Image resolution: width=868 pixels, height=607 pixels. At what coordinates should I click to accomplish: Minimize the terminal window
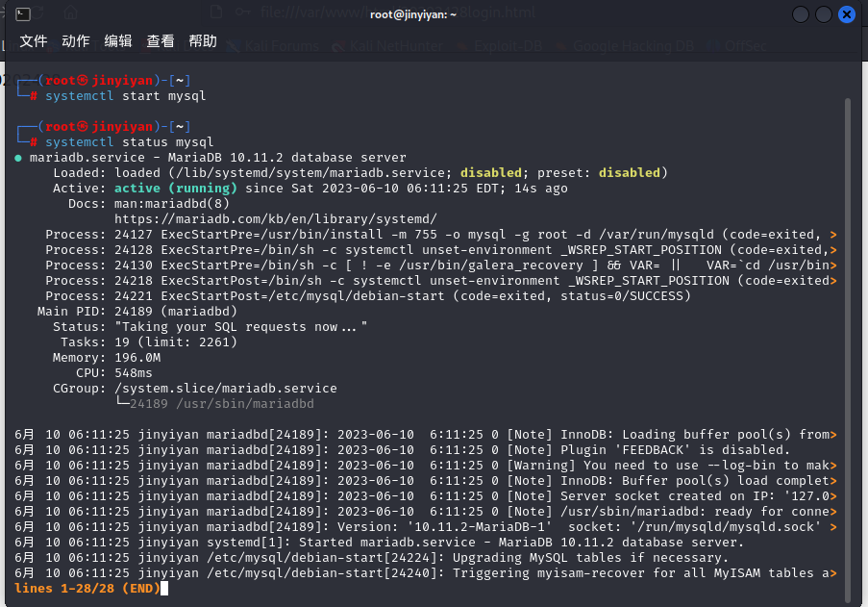coord(801,14)
